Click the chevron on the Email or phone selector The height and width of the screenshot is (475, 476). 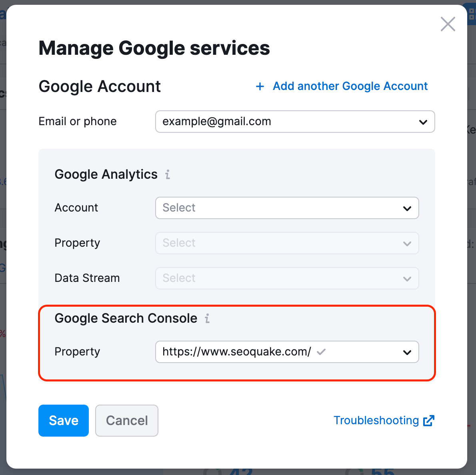(x=423, y=122)
